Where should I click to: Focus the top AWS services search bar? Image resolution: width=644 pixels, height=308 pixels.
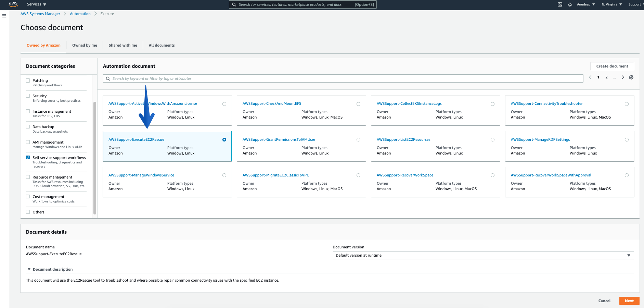coord(302,4)
